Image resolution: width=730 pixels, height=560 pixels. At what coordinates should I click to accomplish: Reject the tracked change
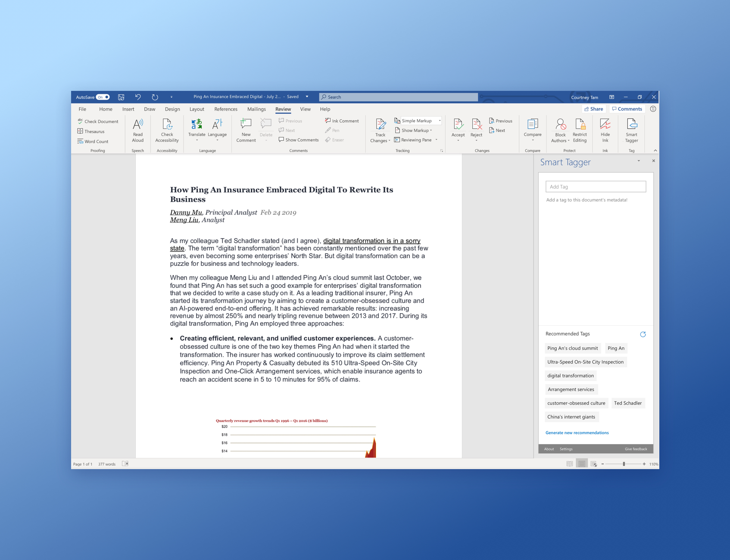(x=476, y=130)
